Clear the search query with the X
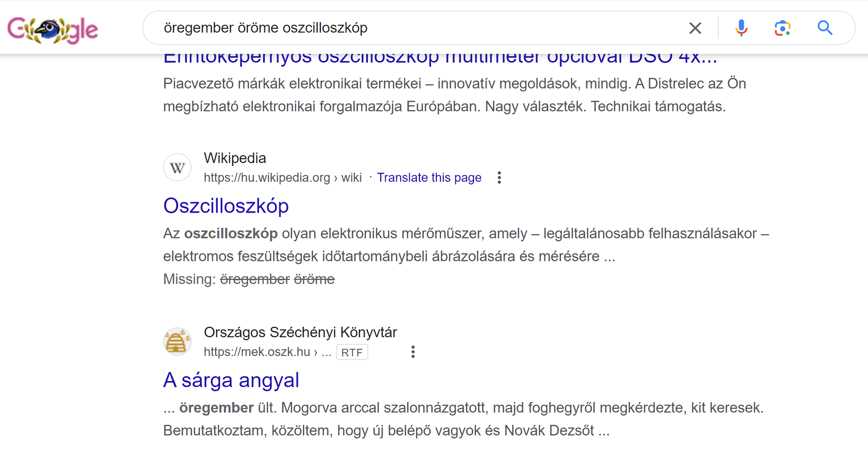This screenshot has width=868, height=468. click(695, 28)
